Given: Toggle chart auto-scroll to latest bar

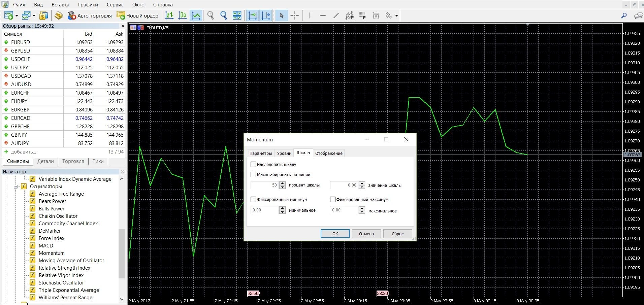Looking at the screenshot, I should coord(252,15).
